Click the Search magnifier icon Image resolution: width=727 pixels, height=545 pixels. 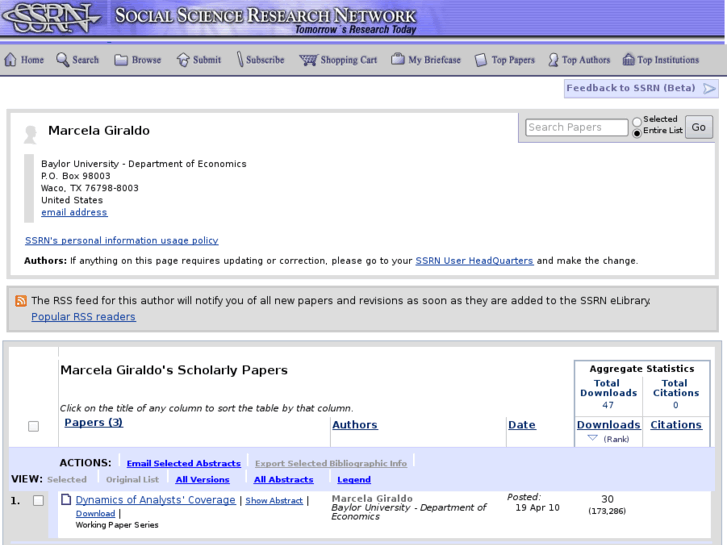pos(62,59)
